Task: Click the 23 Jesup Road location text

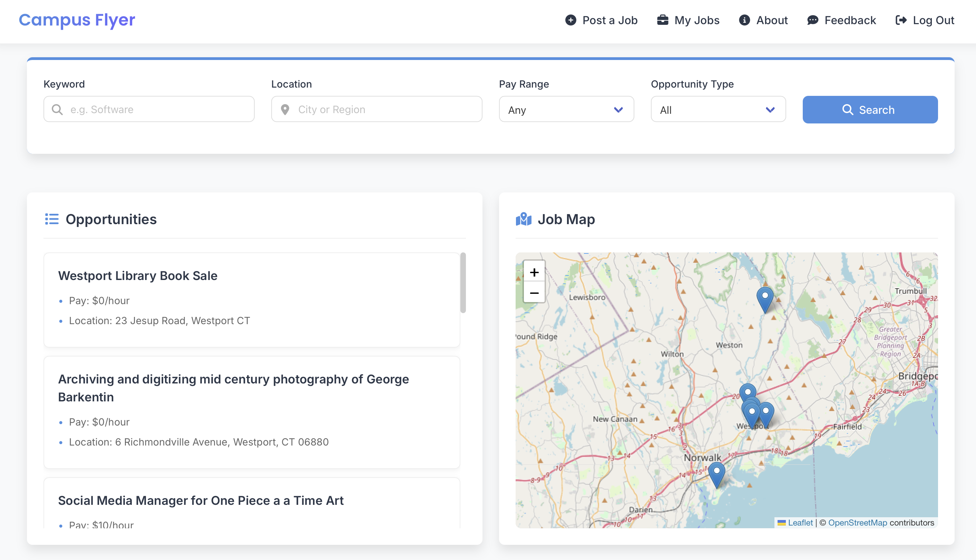Action: [x=159, y=321]
